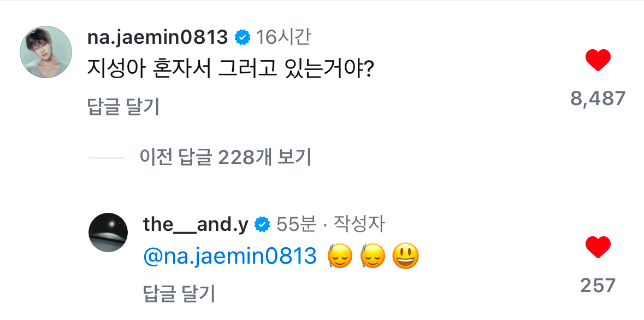Expand the 228 previous replies (이전 답글 228개 보기)
Screen dimensions: 644x320
click(225, 158)
